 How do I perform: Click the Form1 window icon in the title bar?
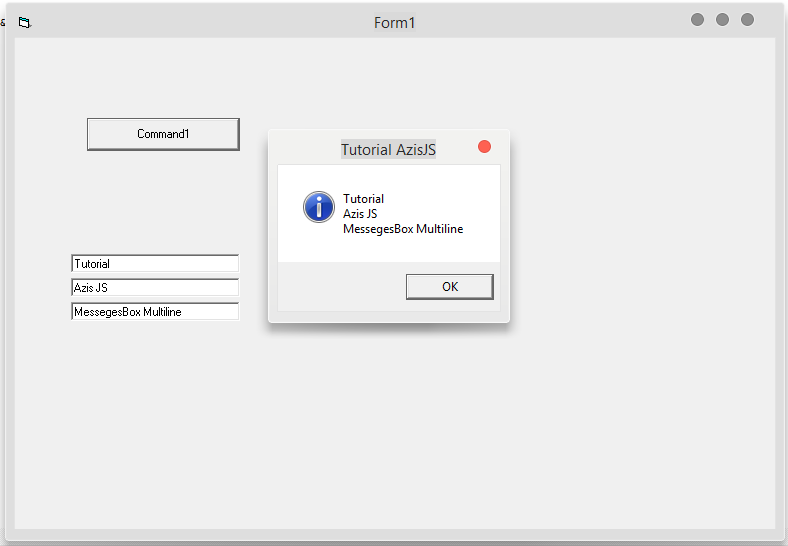(x=25, y=22)
